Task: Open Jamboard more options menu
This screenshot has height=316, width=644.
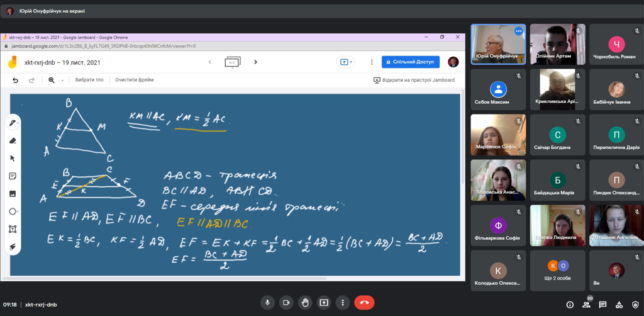Action: tap(372, 62)
